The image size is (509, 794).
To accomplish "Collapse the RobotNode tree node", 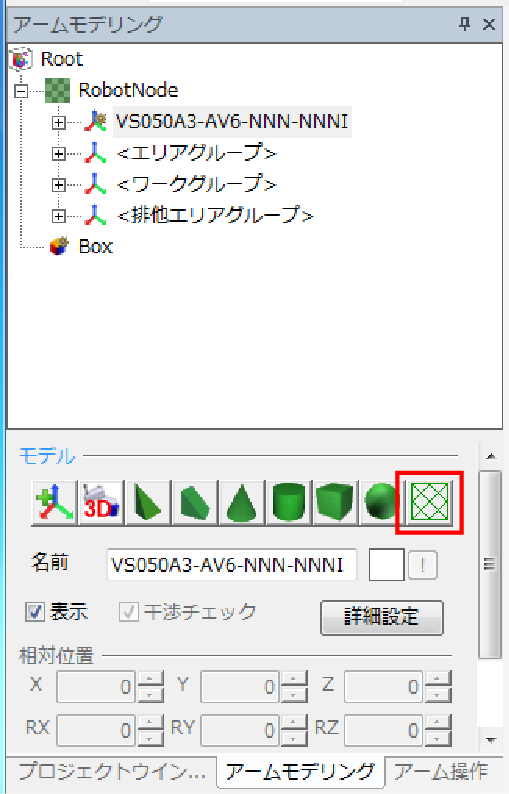I will coord(21,91).
